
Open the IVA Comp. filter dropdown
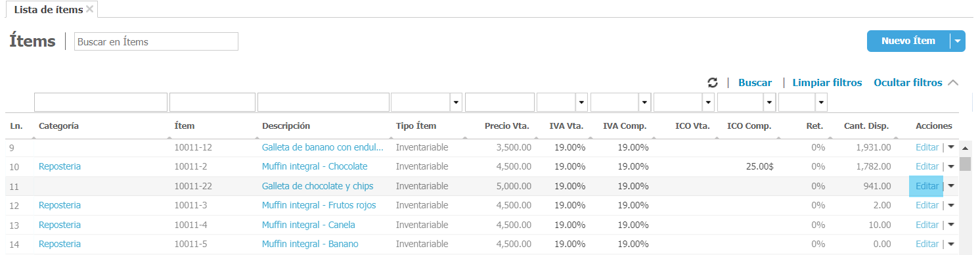[x=644, y=103]
